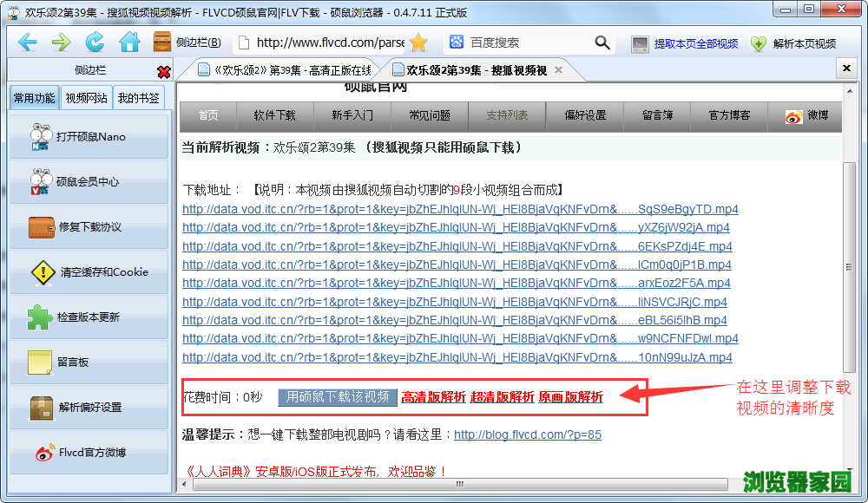
Task: Toggle the 侧边栏 sidebar button
Action: [x=187, y=42]
